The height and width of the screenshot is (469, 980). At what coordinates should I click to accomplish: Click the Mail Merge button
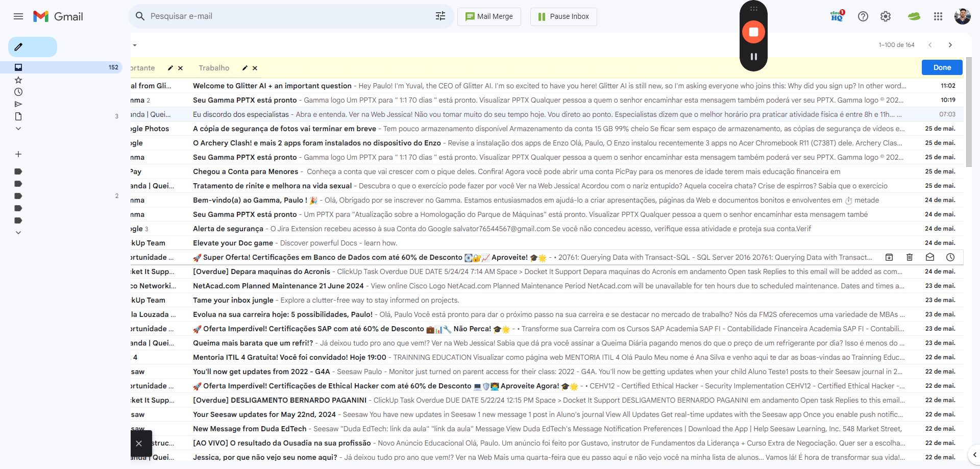point(489,16)
